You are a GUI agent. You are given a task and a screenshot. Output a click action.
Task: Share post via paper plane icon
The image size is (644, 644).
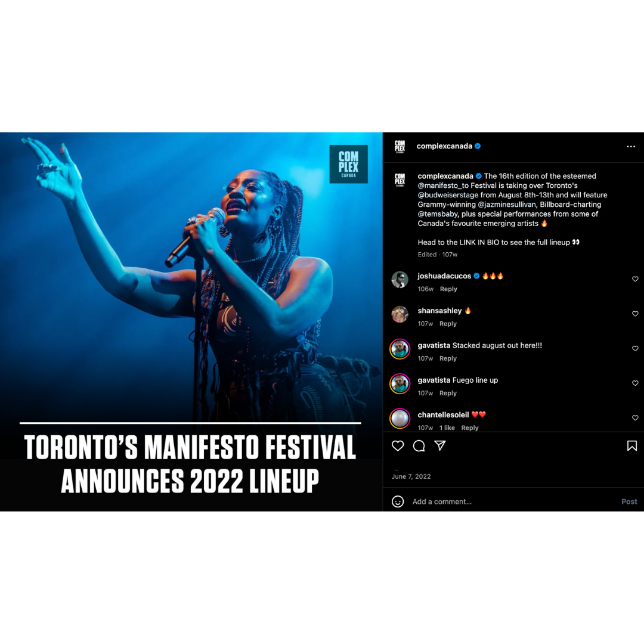coord(440,445)
